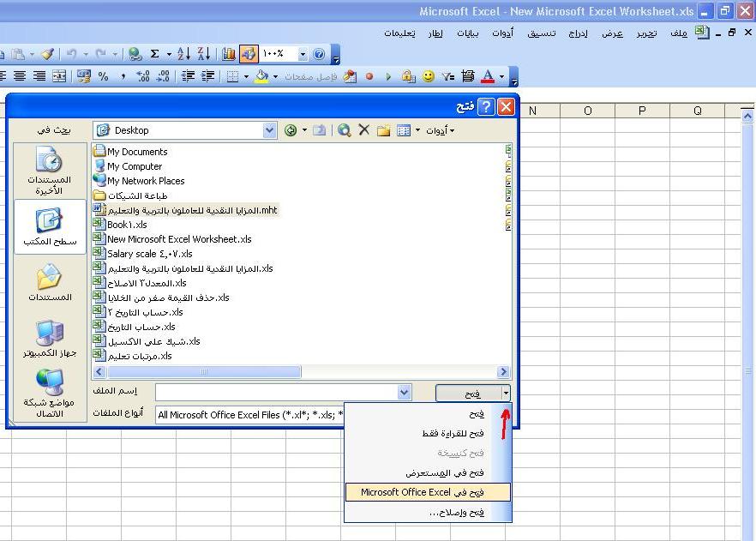Viewport: 756px width, 541px height.
Task: Go to سطح المكتب in places bar
Action: 50,226
